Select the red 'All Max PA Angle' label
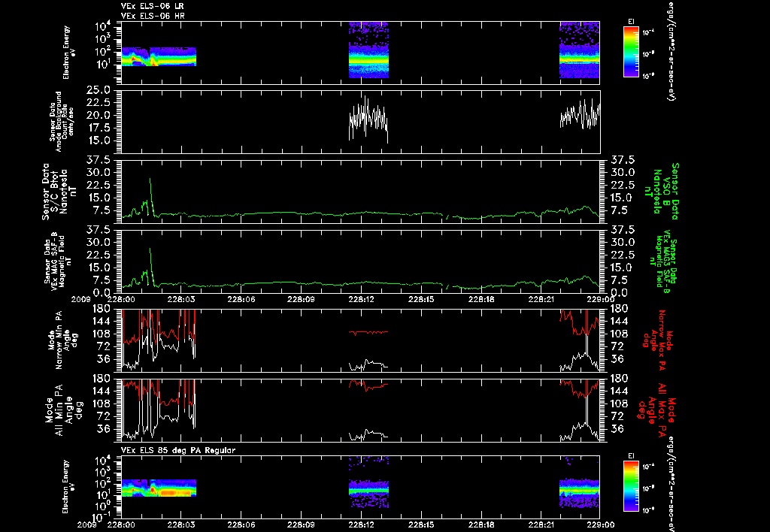The width and height of the screenshot is (770, 532). click(x=656, y=410)
